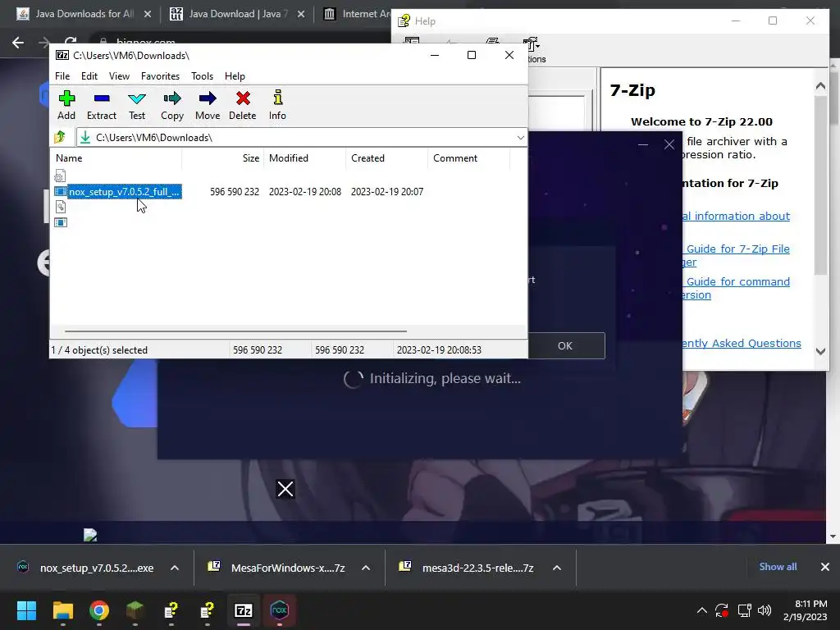Run the Test archive tool
This screenshot has width=840, height=630.
(x=137, y=105)
